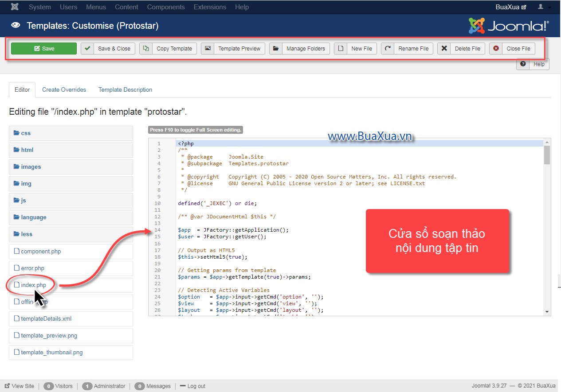The height and width of the screenshot is (392, 561).
Task: Click the red cancel icon on Close File
Action: point(496,48)
